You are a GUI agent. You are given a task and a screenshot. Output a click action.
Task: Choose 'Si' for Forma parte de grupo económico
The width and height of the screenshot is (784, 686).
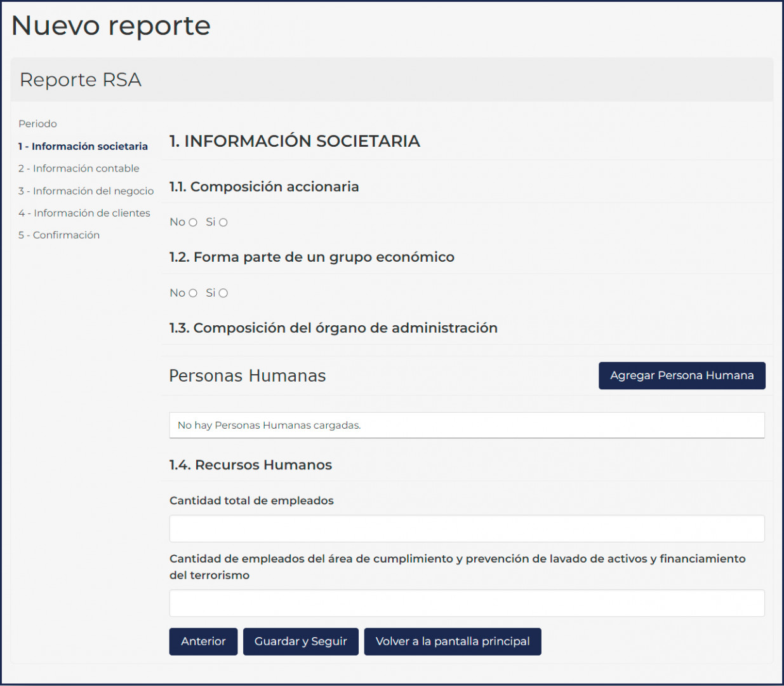pyautogui.click(x=223, y=293)
